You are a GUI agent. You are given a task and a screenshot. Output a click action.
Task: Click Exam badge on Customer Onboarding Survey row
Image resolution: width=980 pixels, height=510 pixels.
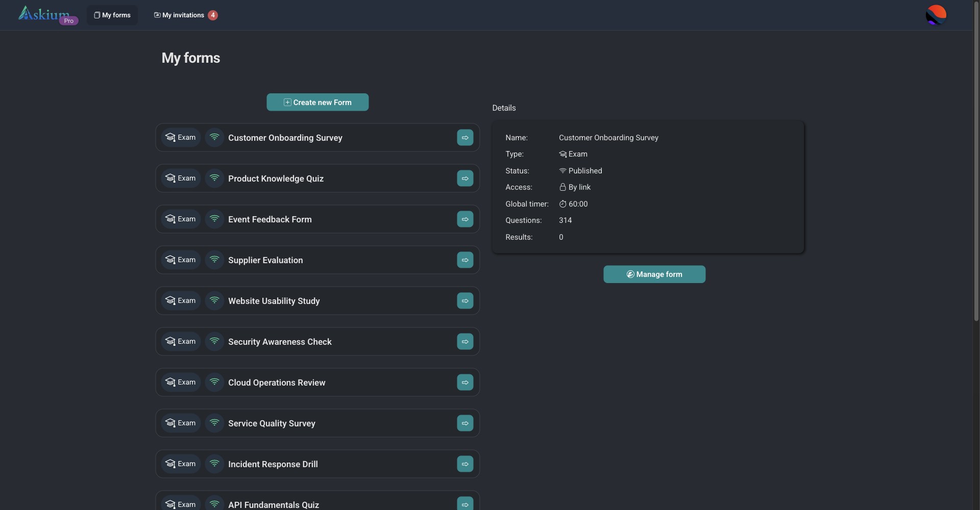[x=181, y=137]
